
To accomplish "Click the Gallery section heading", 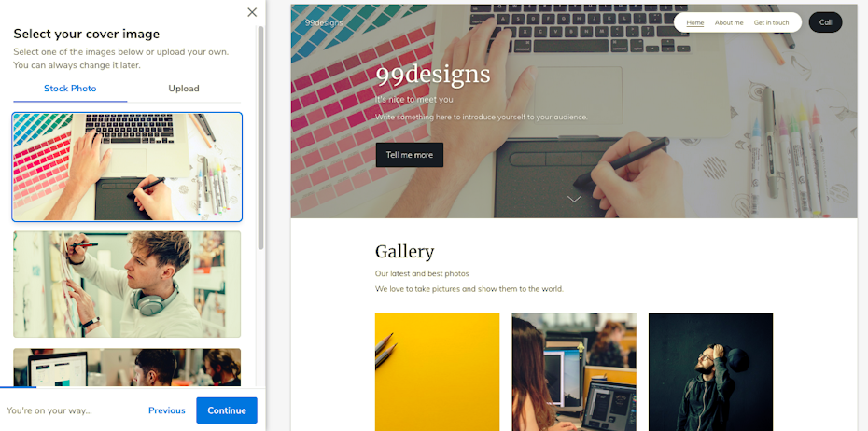I will [405, 252].
